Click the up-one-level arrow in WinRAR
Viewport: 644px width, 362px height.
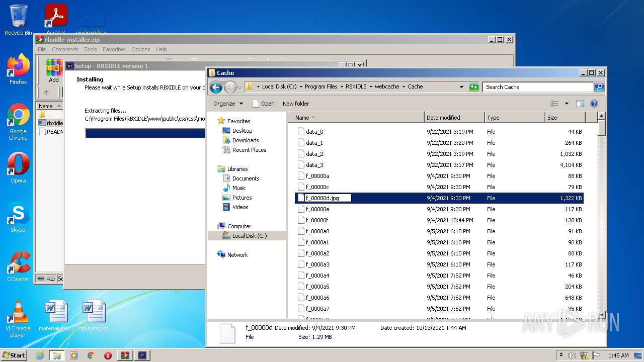46,93
